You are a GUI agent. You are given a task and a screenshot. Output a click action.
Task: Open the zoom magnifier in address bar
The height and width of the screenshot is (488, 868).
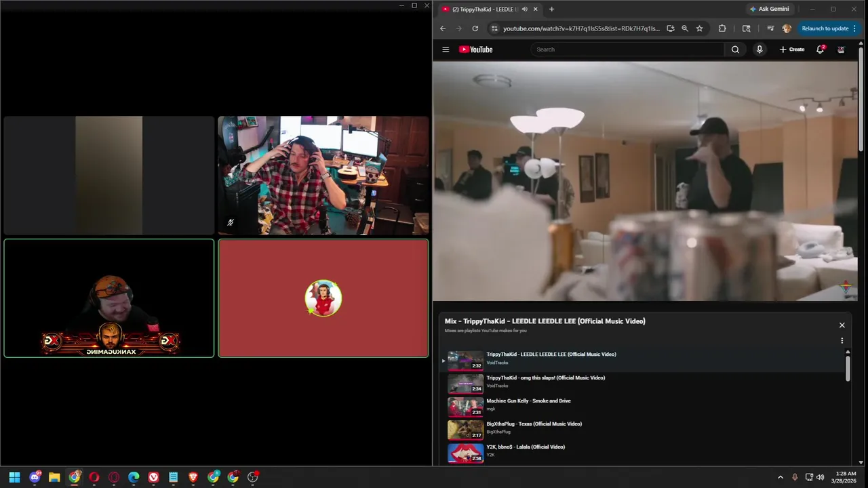coord(684,28)
